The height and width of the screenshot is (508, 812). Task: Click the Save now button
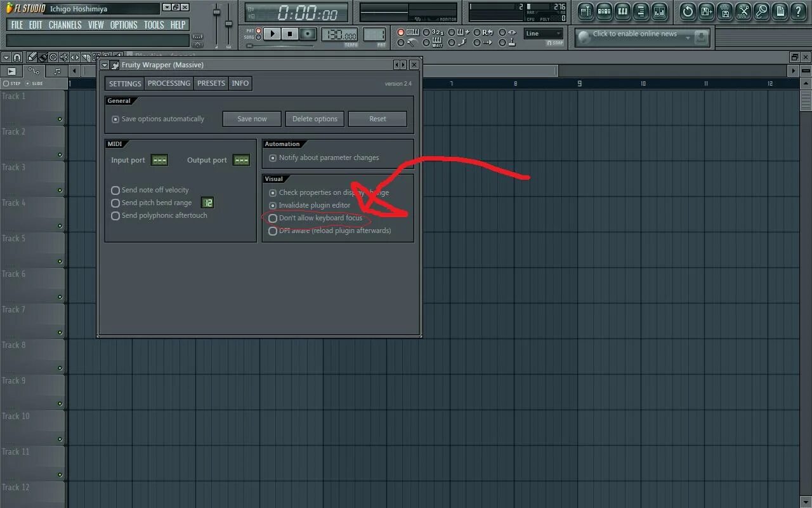(x=252, y=119)
